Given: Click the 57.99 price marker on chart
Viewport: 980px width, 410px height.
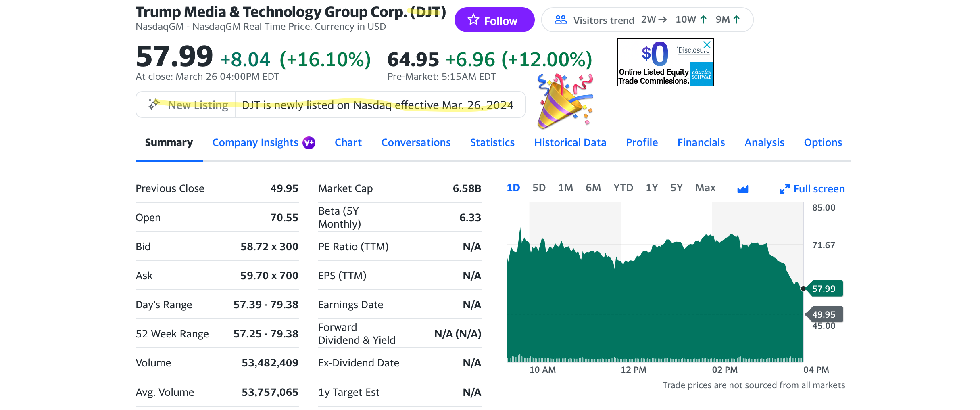Looking at the screenshot, I should (x=824, y=289).
